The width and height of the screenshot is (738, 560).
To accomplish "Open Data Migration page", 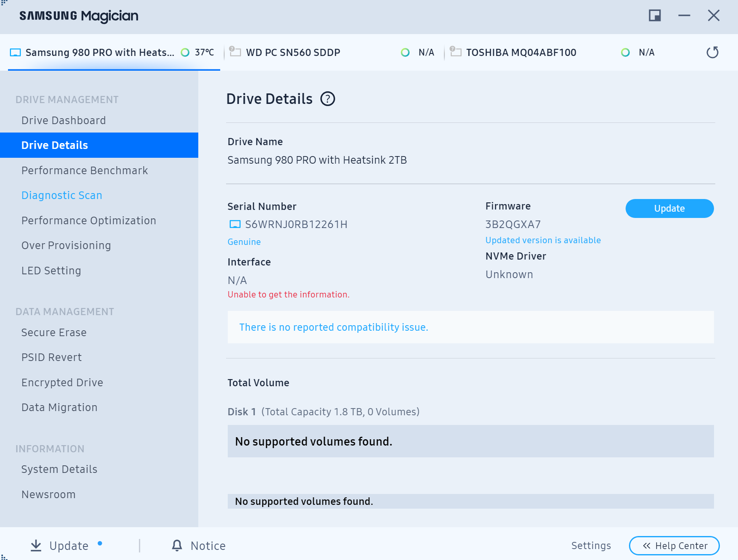I will [x=99, y=407].
